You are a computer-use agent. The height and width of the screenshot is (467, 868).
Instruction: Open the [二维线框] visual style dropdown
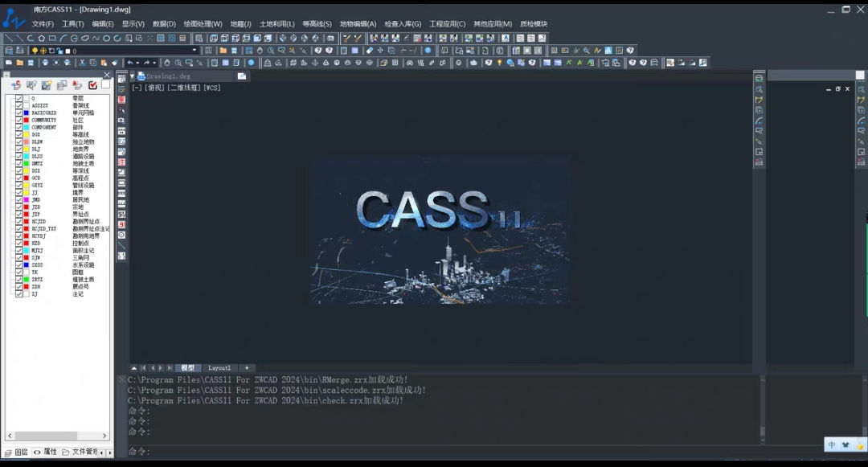[184, 88]
